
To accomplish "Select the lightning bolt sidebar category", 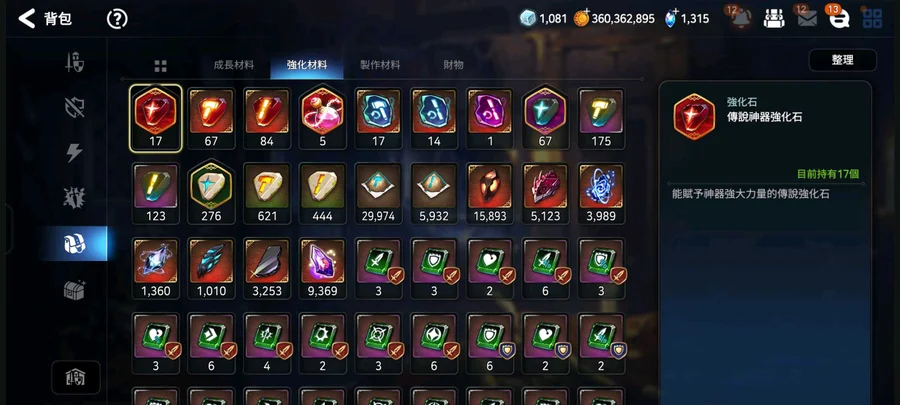I will click(75, 153).
